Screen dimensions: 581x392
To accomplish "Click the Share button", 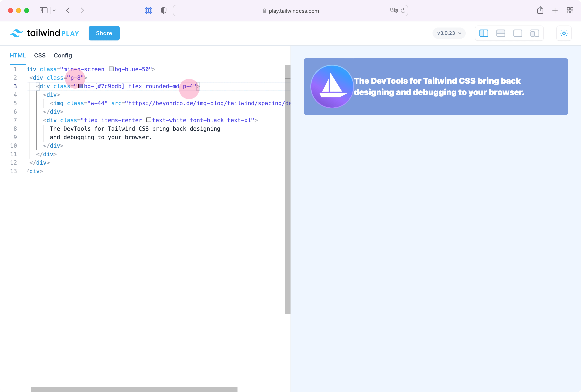I will coord(104,33).
